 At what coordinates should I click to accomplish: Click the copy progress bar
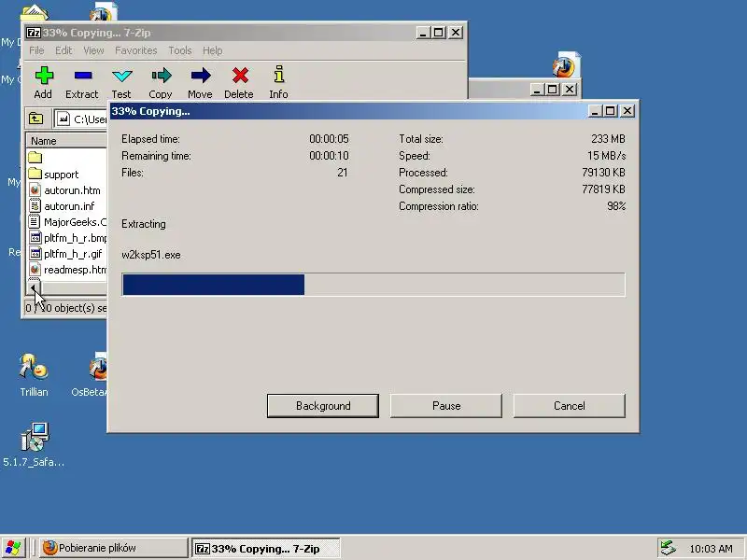click(x=373, y=285)
